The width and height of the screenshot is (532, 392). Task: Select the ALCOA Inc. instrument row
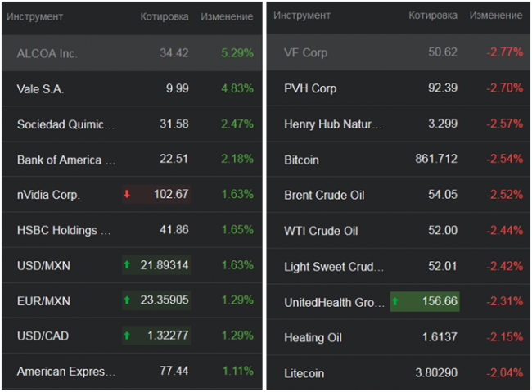coord(47,53)
